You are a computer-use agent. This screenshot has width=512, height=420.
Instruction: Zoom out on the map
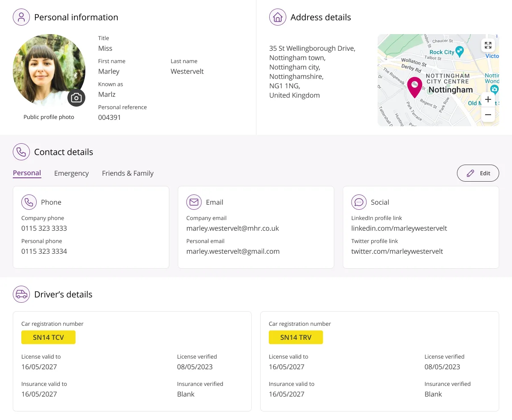pyautogui.click(x=488, y=115)
